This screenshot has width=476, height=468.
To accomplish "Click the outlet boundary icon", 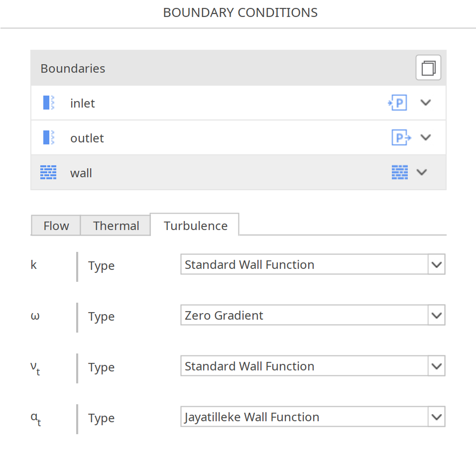I will tap(48, 137).
